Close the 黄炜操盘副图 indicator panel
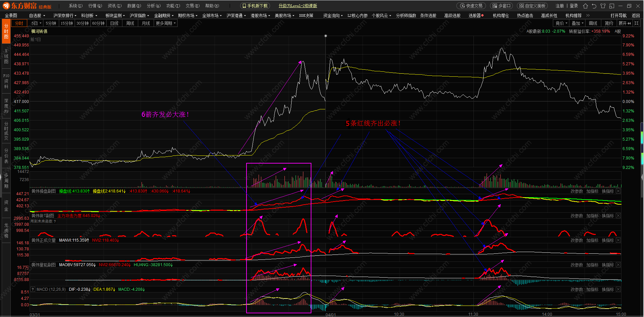 [618, 191]
